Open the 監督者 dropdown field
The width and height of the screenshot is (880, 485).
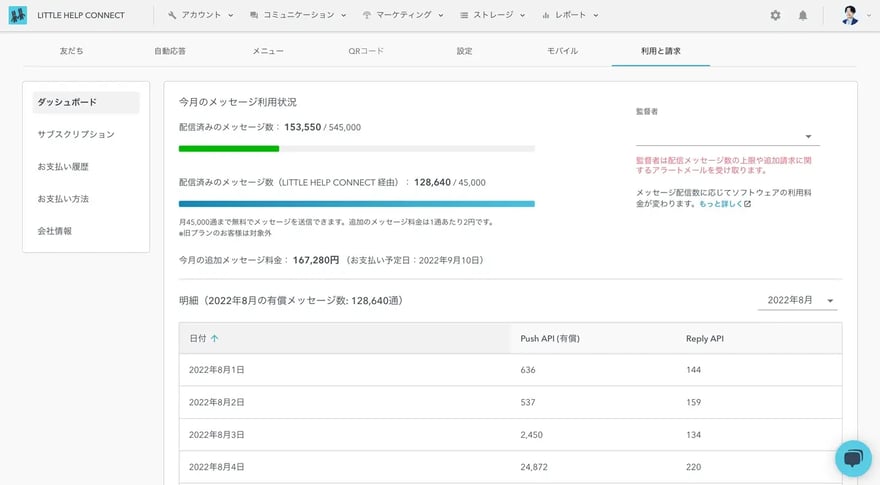727,136
